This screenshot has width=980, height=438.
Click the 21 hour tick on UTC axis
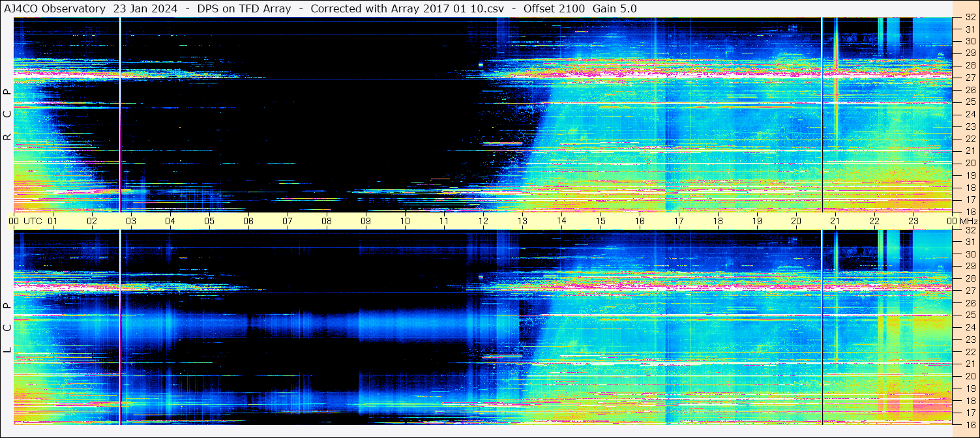pos(835,221)
